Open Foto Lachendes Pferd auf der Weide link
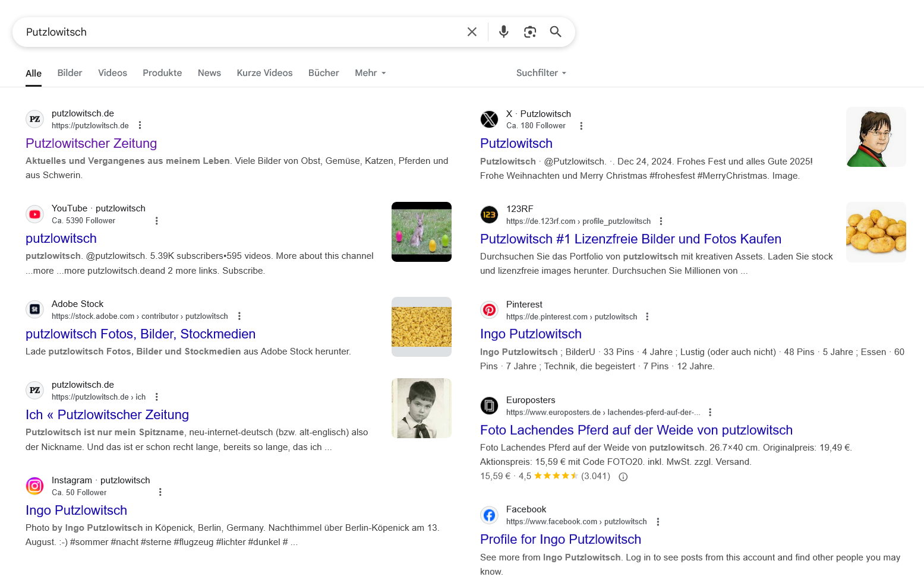This screenshot has width=924, height=586. [x=636, y=430]
